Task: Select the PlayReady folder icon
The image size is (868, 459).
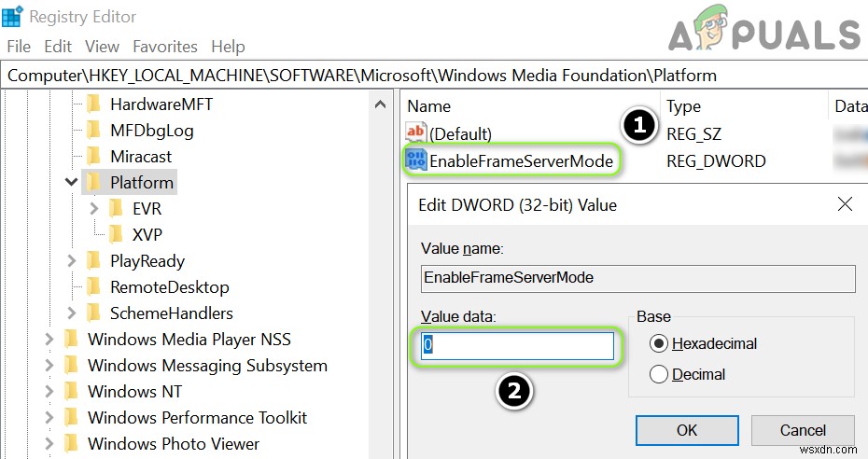Action: 93,260
